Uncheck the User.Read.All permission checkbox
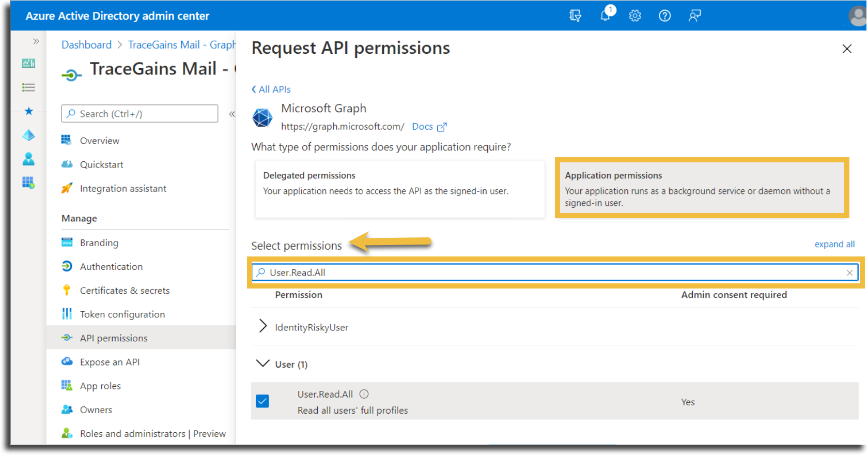Screen dimensions: 868x455 pos(262,401)
